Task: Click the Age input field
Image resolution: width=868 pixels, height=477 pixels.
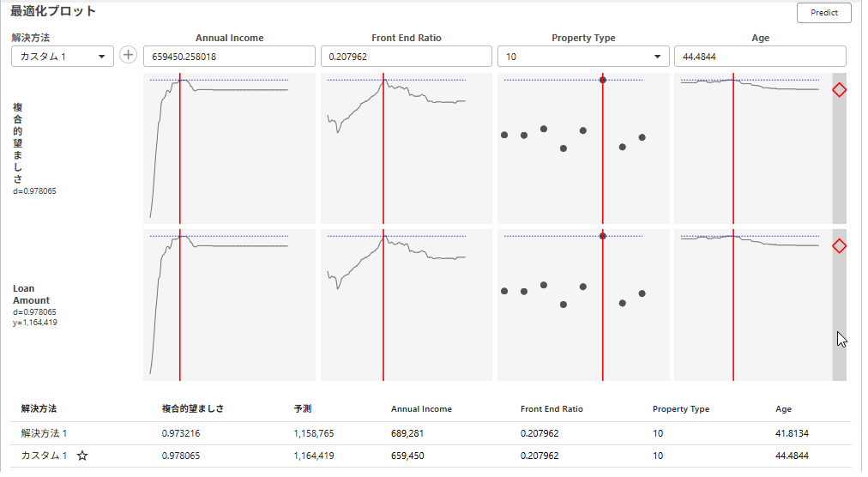Action: point(760,57)
